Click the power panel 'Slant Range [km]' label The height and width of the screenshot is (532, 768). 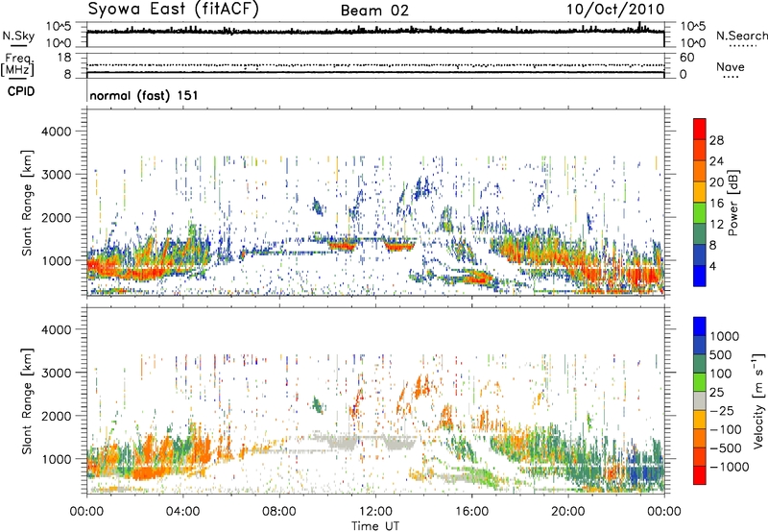tap(27, 203)
